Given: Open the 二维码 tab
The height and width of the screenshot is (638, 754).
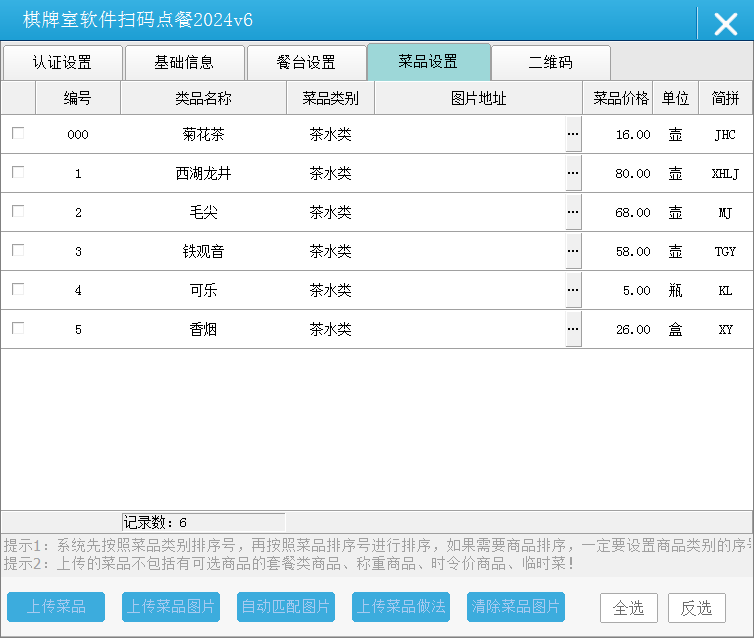Looking at the screenshot, I should (x=550, y=62).
